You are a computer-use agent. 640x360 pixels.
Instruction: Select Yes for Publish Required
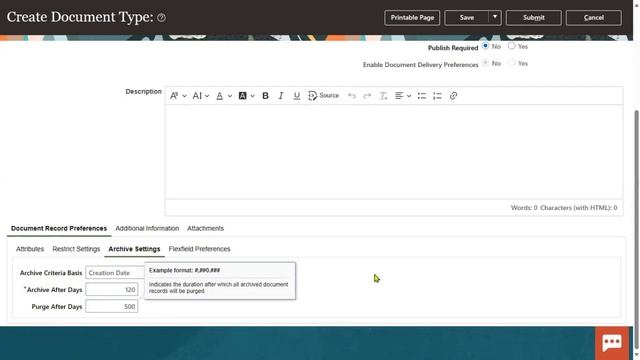point(511,46)
